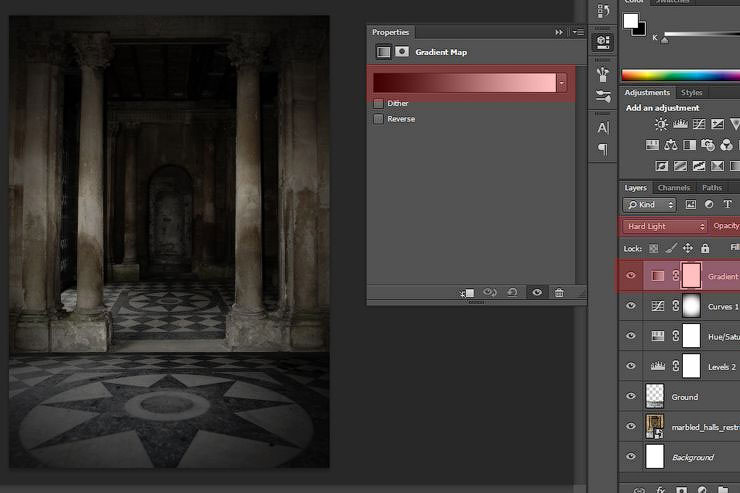
Task: Open the Character panel icon
Action: [x=603, y=127]
